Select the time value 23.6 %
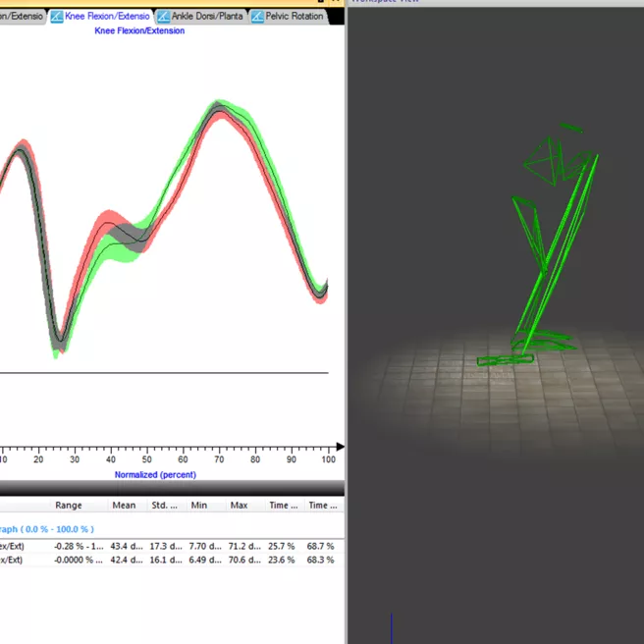This screenshot has height=644, width=644. coord(282,560)
